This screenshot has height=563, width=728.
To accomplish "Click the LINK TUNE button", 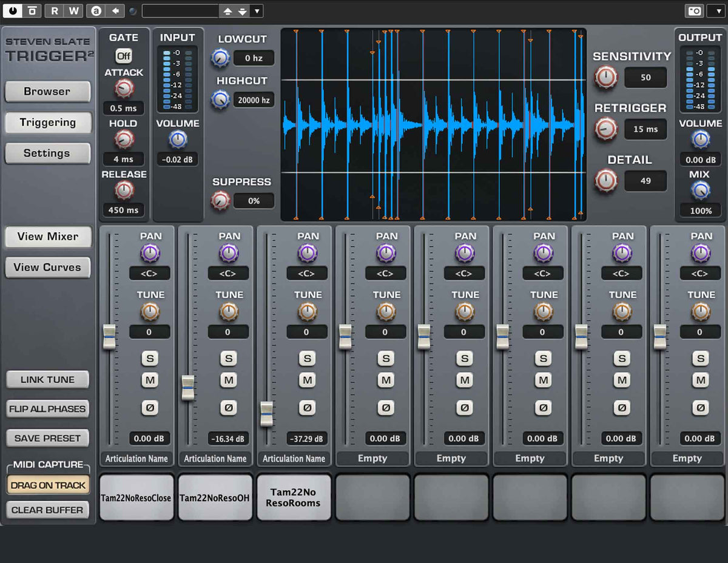I will 47,380.
